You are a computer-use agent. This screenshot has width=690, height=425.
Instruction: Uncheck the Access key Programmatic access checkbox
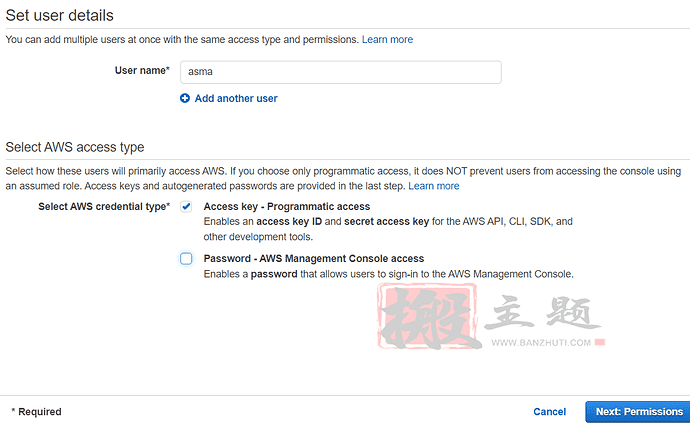click(x=186, y=207)
